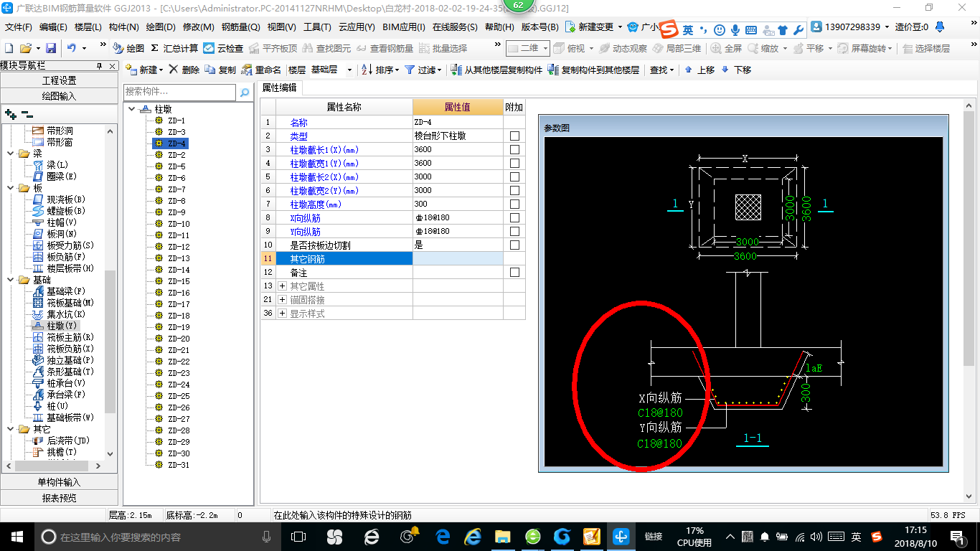Click the 搜索构件 search input field
Screen dimensions: 980x551
[x=179, y=93]
